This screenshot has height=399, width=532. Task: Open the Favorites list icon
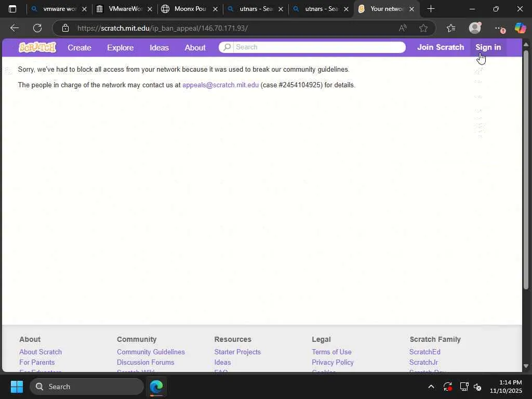click(x=451, y=28)
